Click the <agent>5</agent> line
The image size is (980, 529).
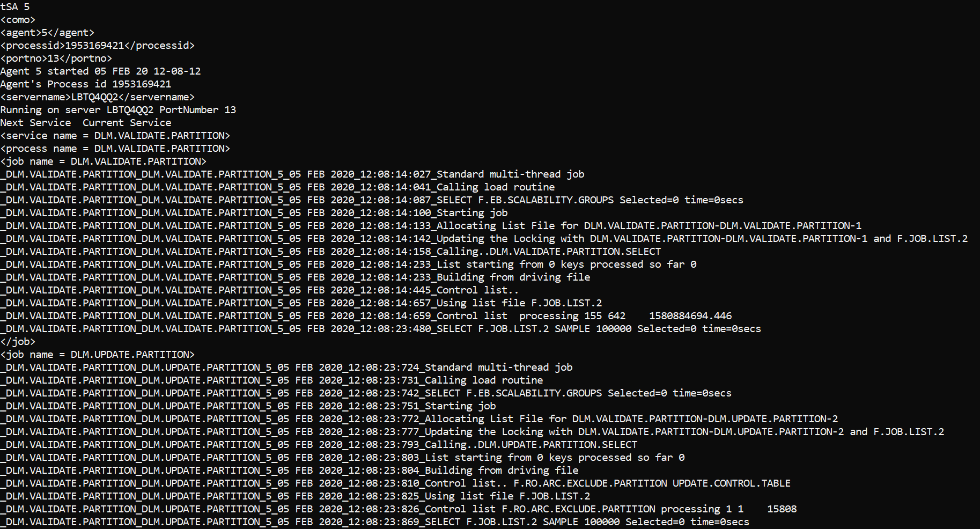(x=47, y=33)
